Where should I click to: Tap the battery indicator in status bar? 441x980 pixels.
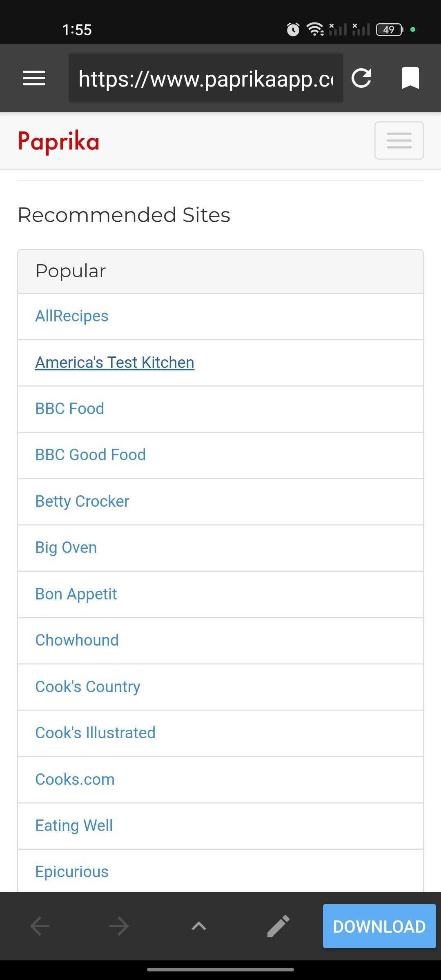(389, 29)
